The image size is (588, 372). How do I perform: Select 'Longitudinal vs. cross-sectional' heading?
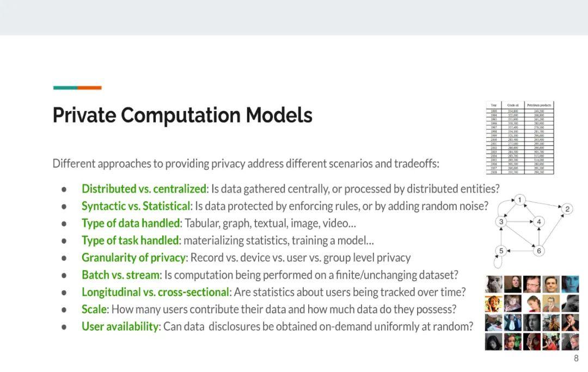156,292
